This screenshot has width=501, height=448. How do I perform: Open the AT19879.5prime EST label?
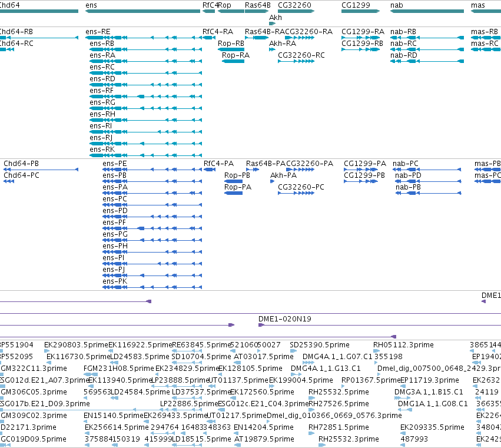pyautogui.click(x=264, y=440)
